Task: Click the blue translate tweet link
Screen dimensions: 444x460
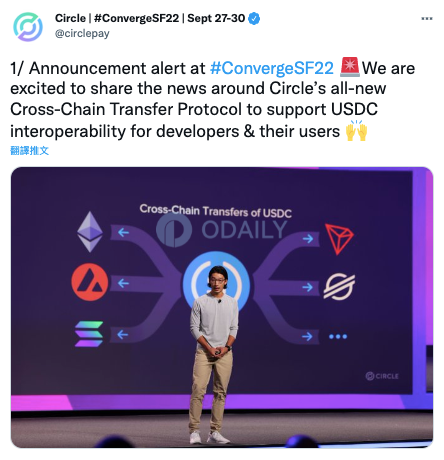Action: pyautogui.click(x=29, y=151)
